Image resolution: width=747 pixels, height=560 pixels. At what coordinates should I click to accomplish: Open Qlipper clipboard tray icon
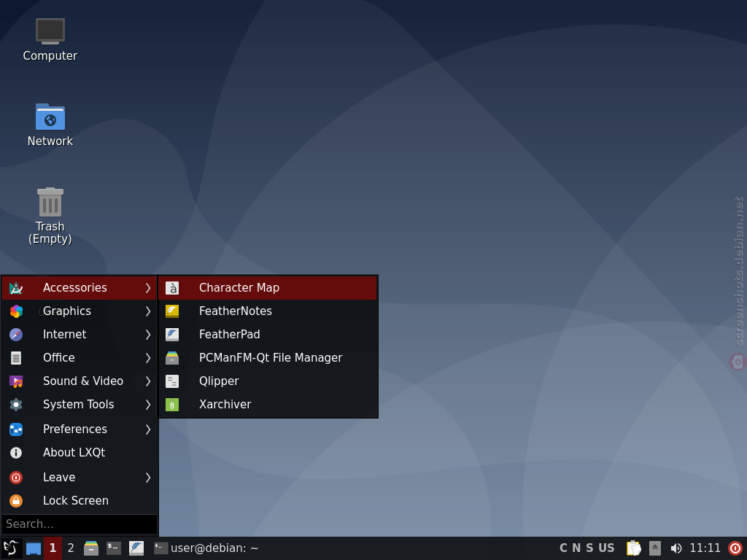[x=633, y=548]
